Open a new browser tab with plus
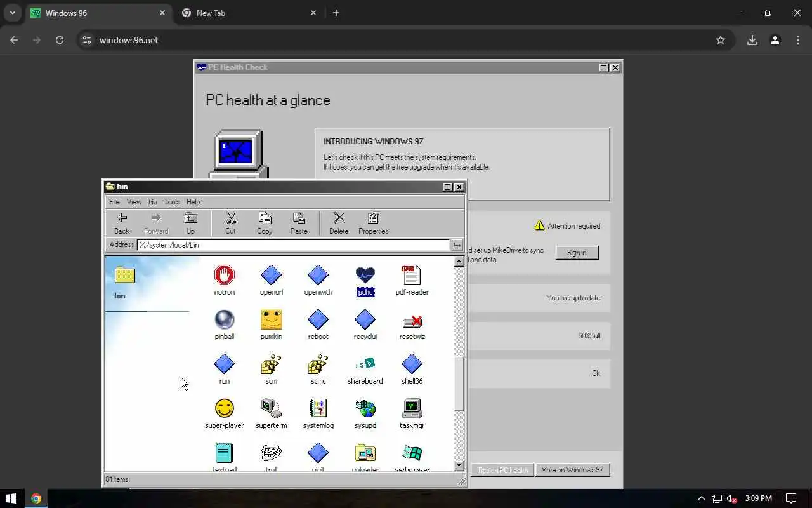The height and width of the screenshot is (508, 812). tap(336, 13)
